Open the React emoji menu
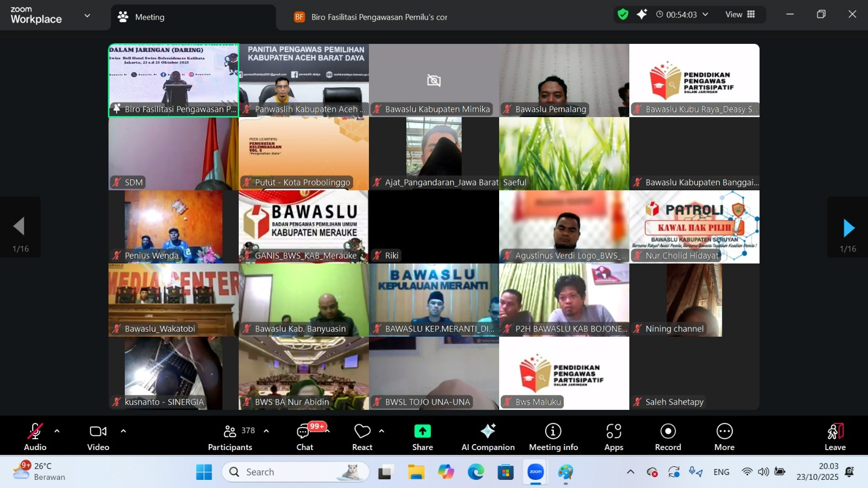The height and width of the screenshot is (488, 868). (362, 436)
